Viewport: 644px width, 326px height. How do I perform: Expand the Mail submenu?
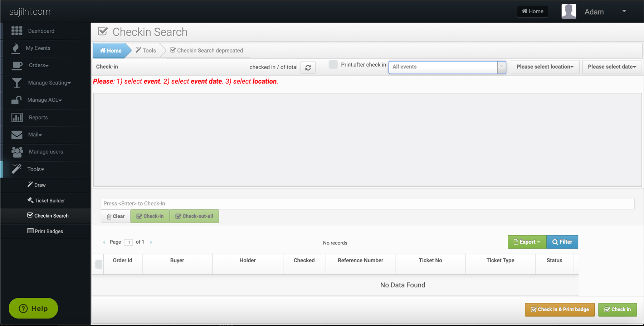pyautogui.click(x=35, y=135)
